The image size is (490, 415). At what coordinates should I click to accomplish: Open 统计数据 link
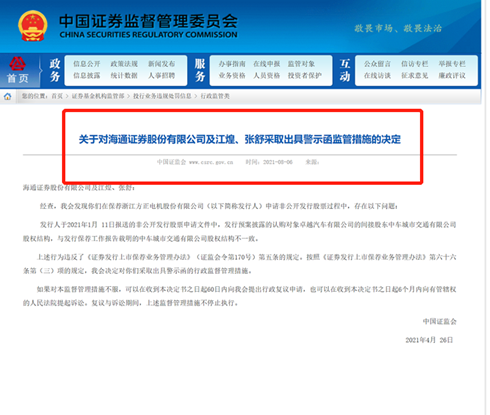click(x=124, y=76)
